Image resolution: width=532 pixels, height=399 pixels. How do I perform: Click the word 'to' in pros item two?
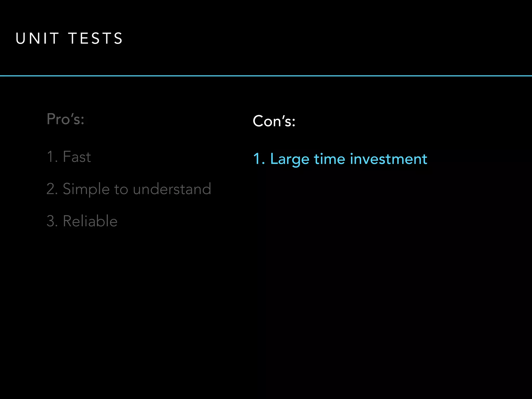point(121,189)
